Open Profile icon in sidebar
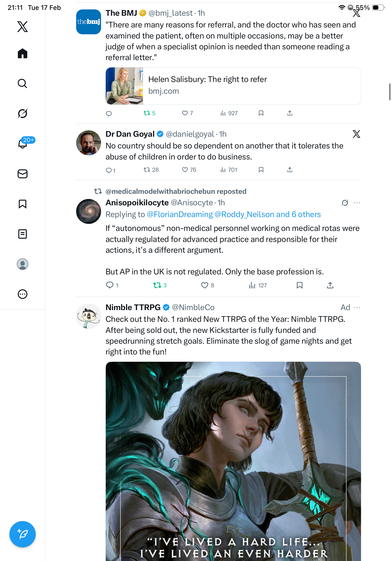 [23, 264]
